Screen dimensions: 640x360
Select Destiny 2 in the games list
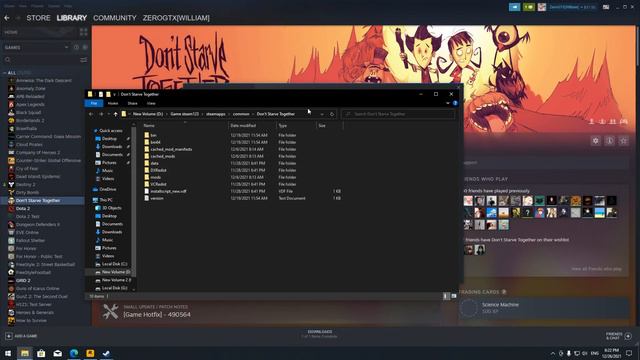[25, 184]
